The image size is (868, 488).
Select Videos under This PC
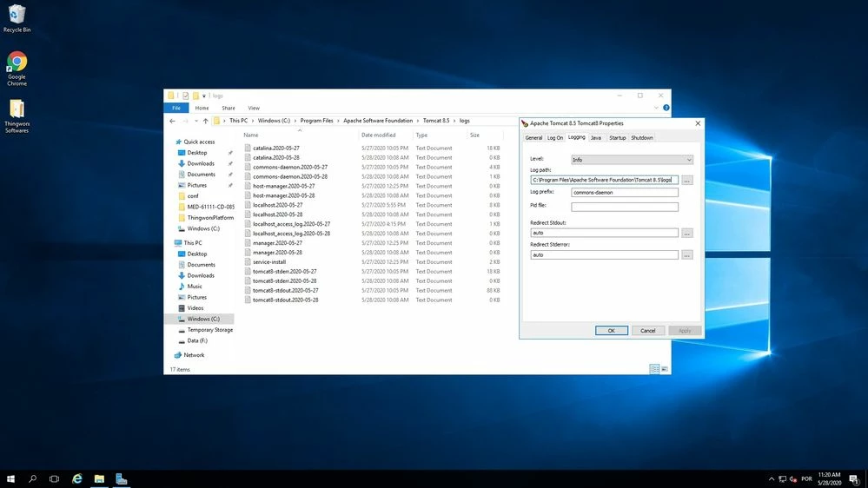[x=195, y=308]
